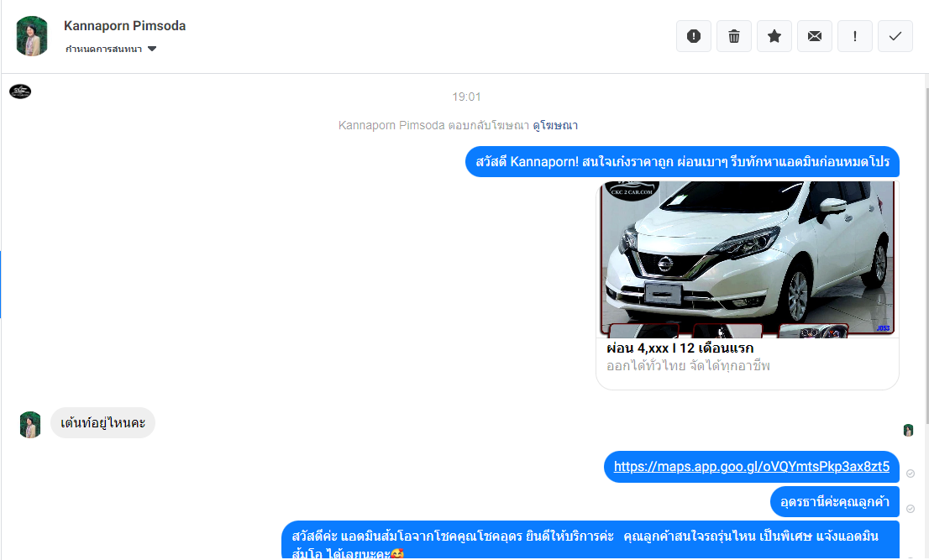929x560 pixels.
Task: Click page logo icon above conversation
Action: click(x=20, y=92)
